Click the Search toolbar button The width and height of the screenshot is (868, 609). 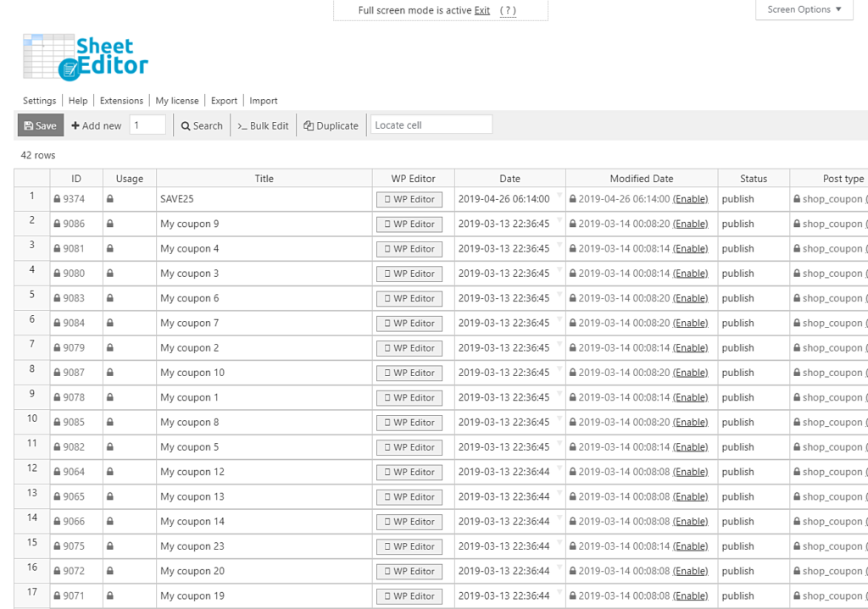202,125
